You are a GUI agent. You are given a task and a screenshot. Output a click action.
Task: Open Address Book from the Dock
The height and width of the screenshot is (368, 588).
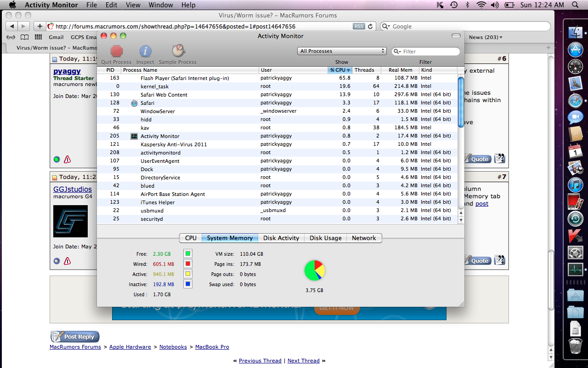click(575, 134)
